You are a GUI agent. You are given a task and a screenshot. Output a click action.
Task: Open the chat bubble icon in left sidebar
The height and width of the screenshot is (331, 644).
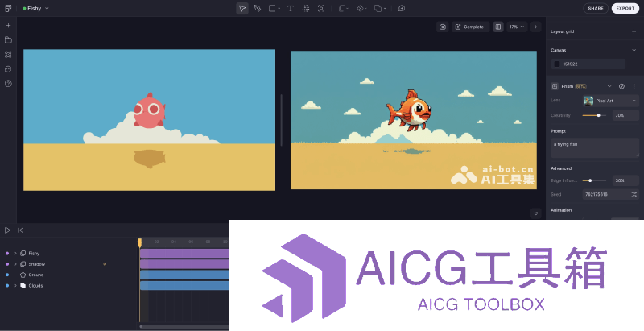[8, 69]
